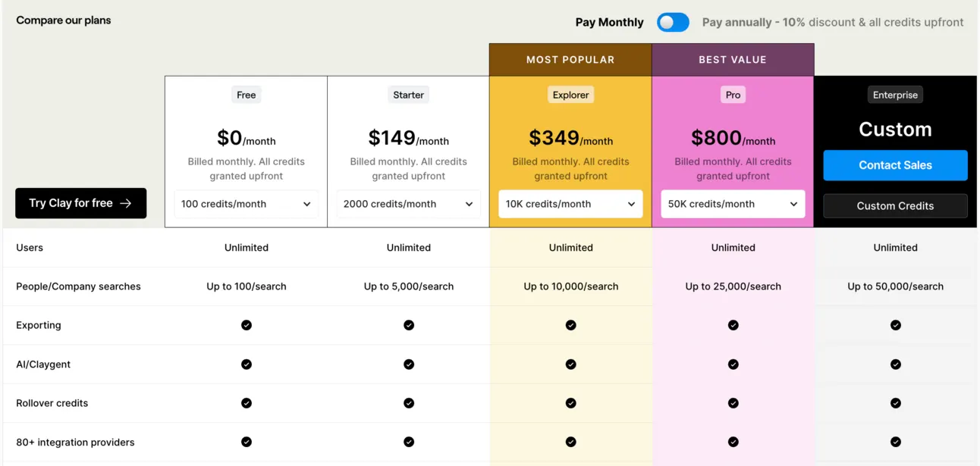Click the Up to 50,000/search cell
This screenshot has width=980, height=466.
tap(896, 286)
